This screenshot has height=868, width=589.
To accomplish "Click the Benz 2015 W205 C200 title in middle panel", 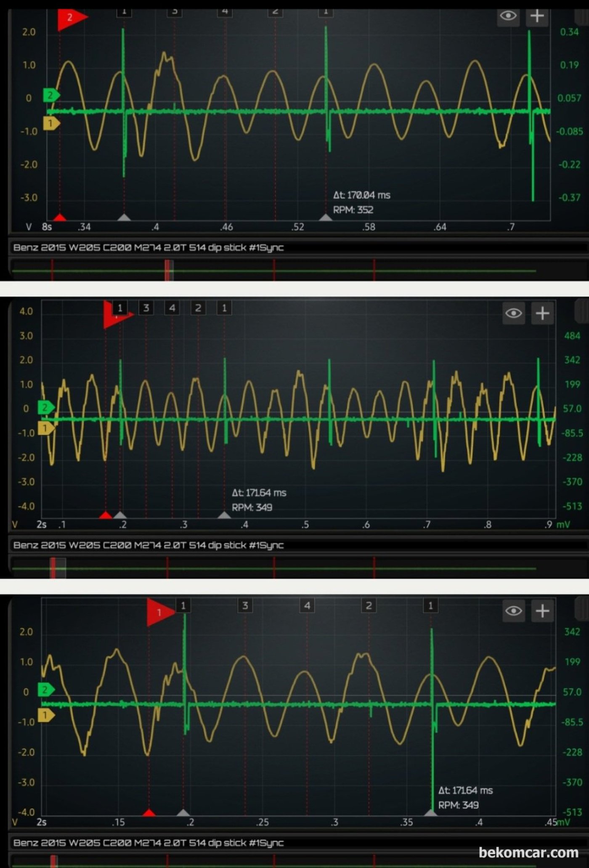I will tap(149, 545).
